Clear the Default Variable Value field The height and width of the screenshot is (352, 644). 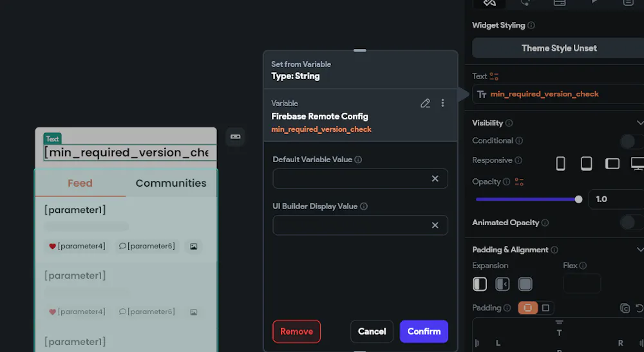click(x=435, y=178)
